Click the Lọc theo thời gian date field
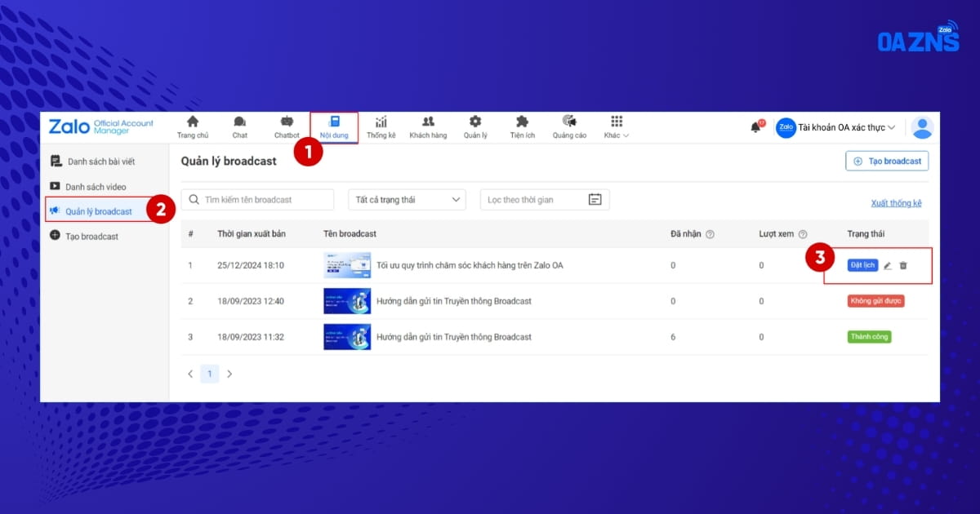Viewport: 980px width, 514px height. (545, 199)
